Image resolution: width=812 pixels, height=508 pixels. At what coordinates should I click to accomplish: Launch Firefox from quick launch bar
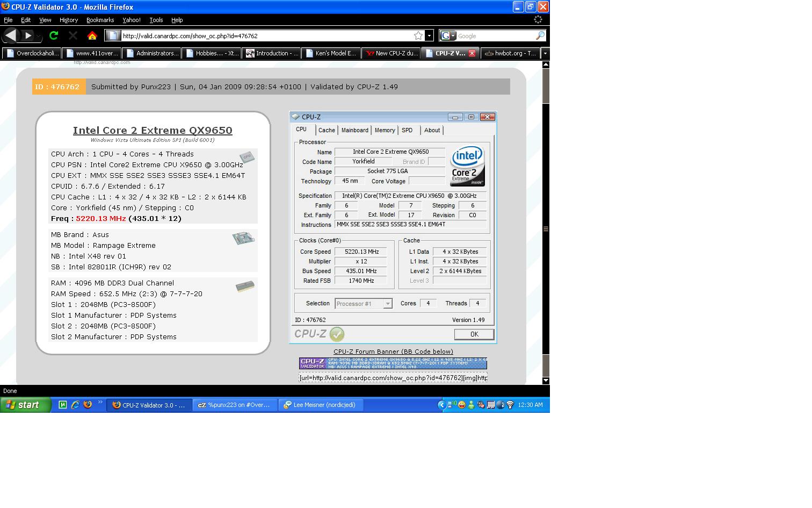[x=88, y=405]
